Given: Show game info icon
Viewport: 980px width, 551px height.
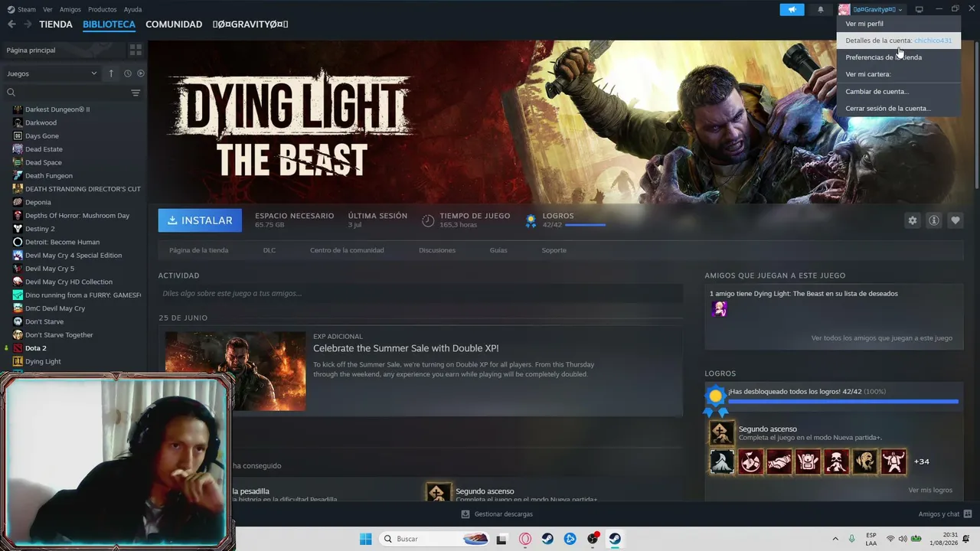Looking at the screenshot, I should click(934, 220).
